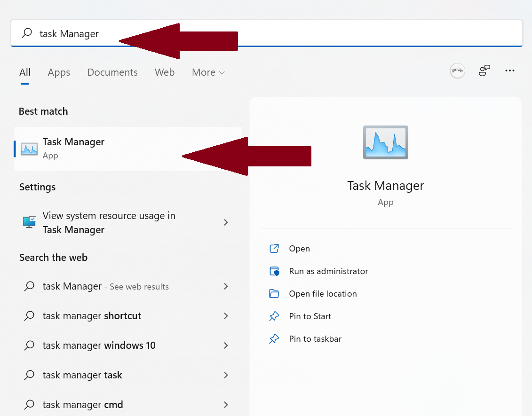The width and height of the screenshot is (532, 416).
Task: Expand chevron for 'task manager windows 10'
Action: click(226, 345)
